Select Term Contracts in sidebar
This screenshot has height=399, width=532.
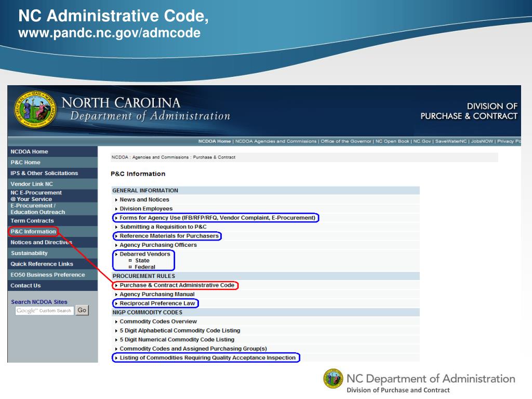[x=32, y=221]
